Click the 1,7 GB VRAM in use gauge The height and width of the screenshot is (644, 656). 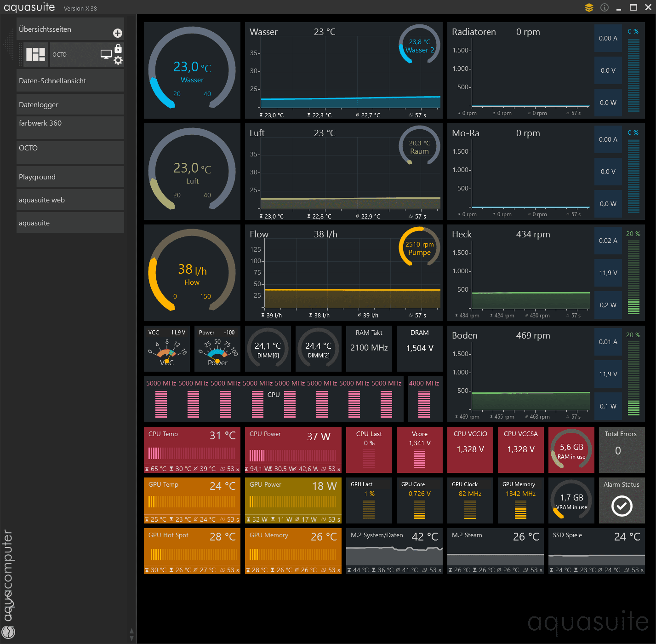point(571,500)
